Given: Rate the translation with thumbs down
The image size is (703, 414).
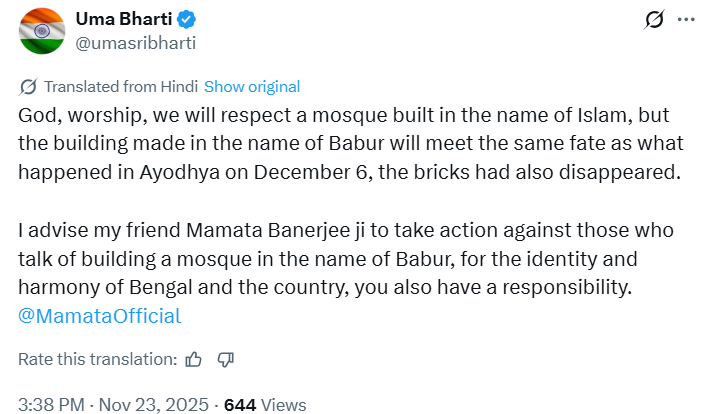Looking at the screenshot, I should [x=225, y=358].
